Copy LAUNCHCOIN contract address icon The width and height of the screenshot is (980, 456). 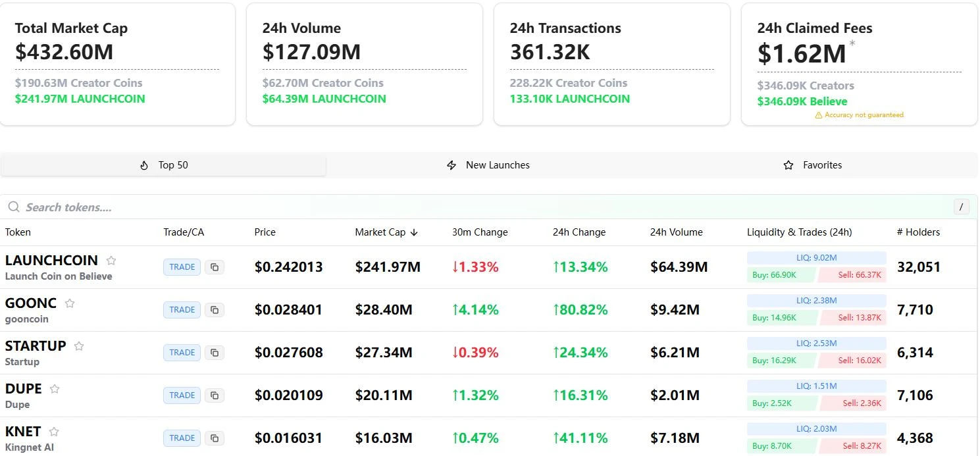tap(215, 267)
